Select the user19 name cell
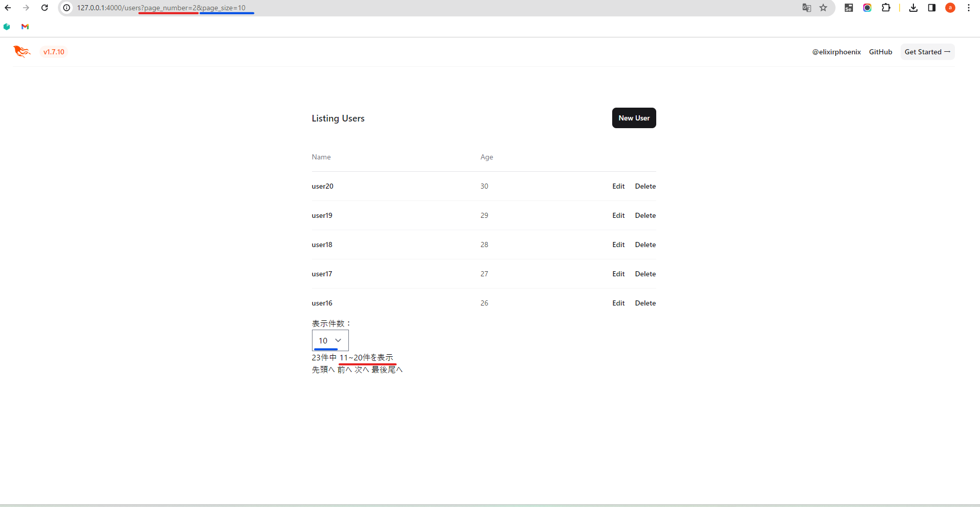Viewport: 980px width, 507px height. (322, 215)
